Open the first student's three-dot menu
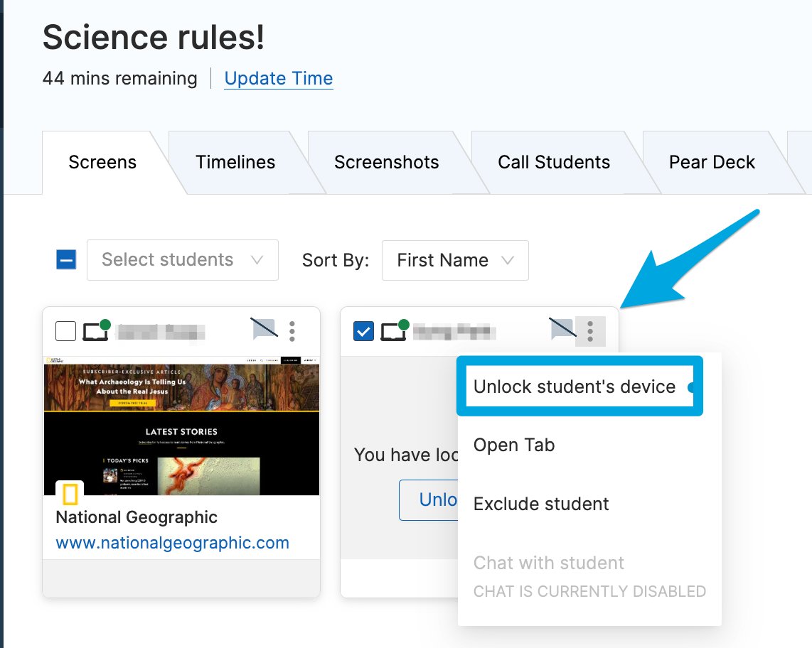The image size is (812, 648). 292,331
